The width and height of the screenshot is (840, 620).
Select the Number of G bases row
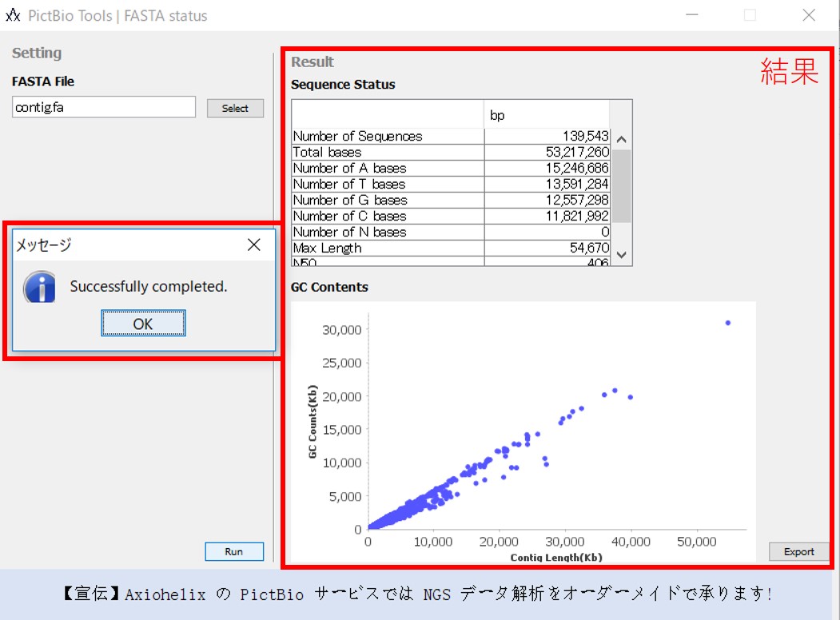tap(388, 201)
